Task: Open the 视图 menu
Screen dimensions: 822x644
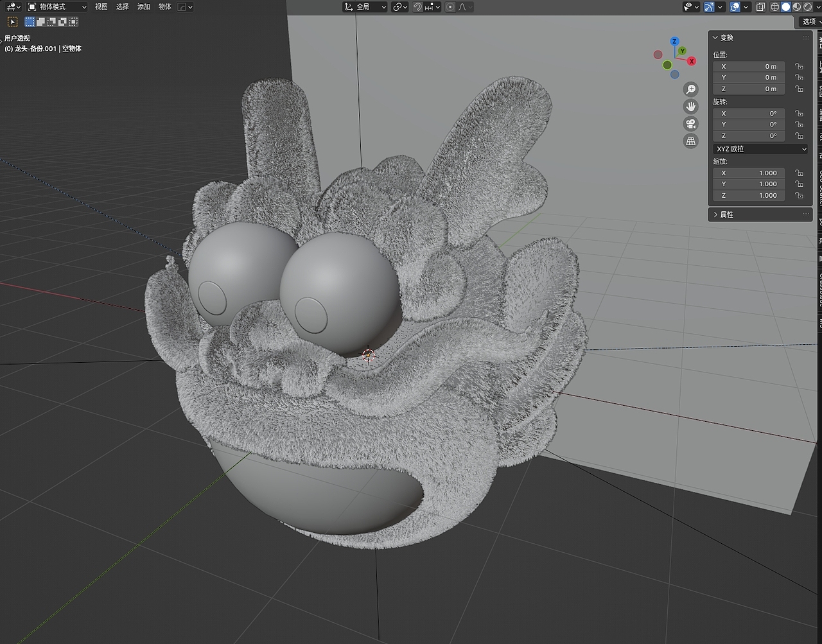Action: (x=101, y=6)
